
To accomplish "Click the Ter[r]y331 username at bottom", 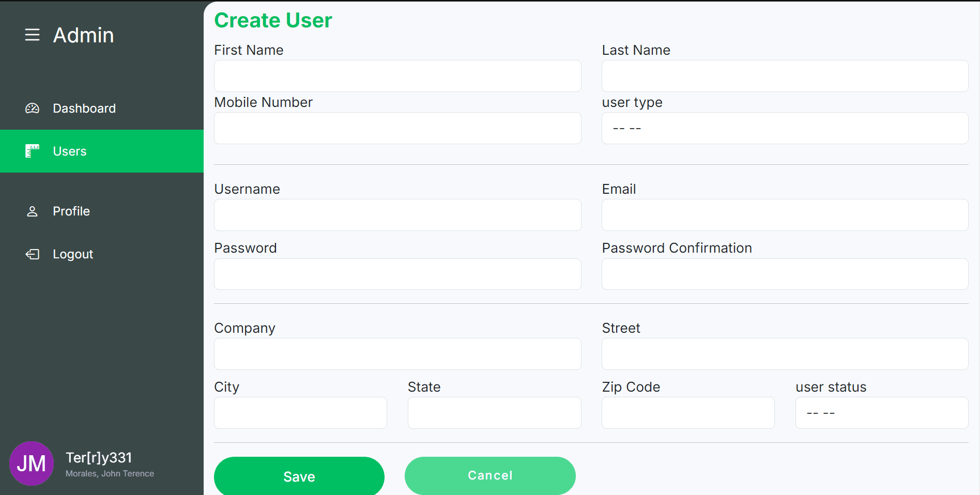I will click(99, 458).
